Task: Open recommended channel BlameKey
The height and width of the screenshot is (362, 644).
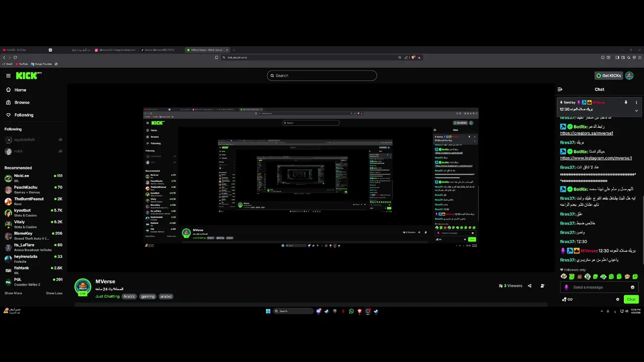Action: pos(33,236)
